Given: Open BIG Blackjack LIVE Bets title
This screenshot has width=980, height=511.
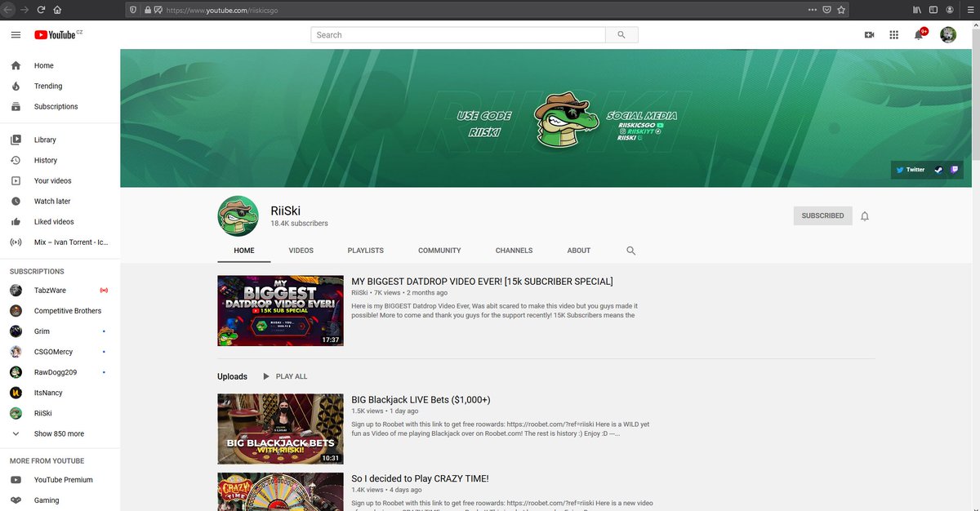Looking at the screenshot, I should [421, 400].
